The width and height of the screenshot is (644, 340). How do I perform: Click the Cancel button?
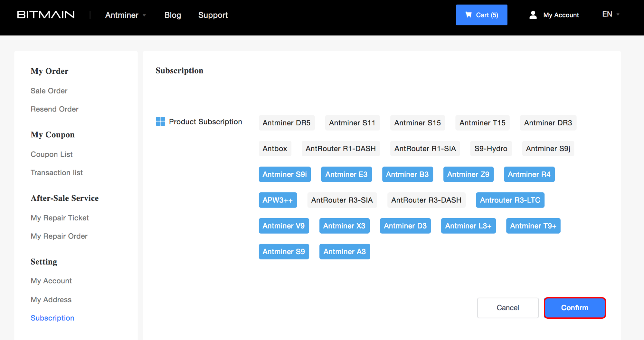[x=508, y=308]
